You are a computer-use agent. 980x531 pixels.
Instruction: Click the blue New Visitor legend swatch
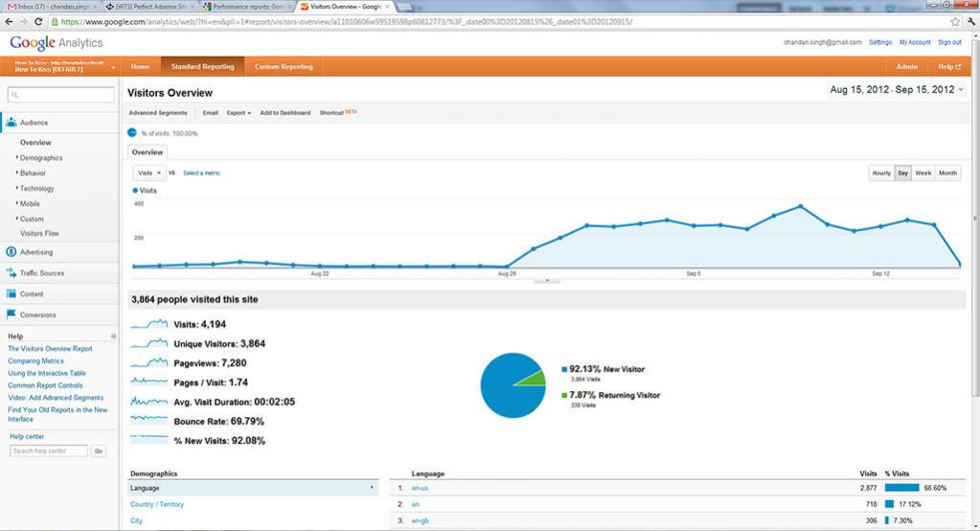(x=564, y=370)
